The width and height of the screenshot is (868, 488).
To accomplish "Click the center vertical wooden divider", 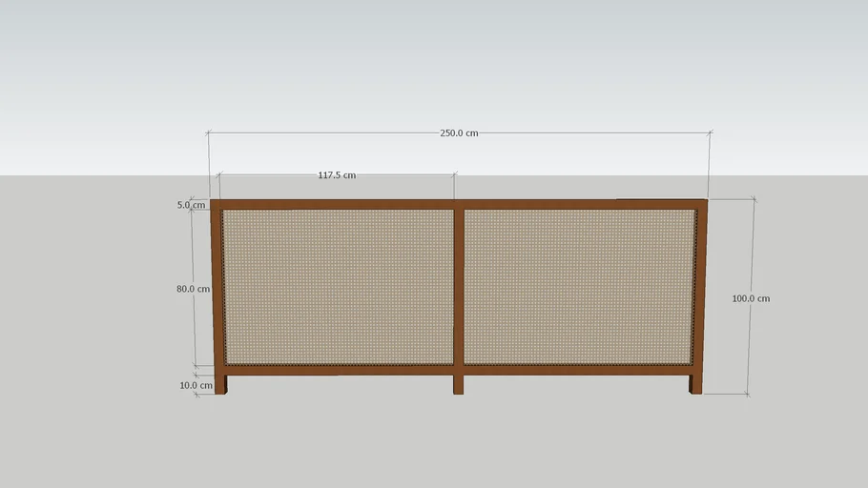I will click(x=459, y=286).
